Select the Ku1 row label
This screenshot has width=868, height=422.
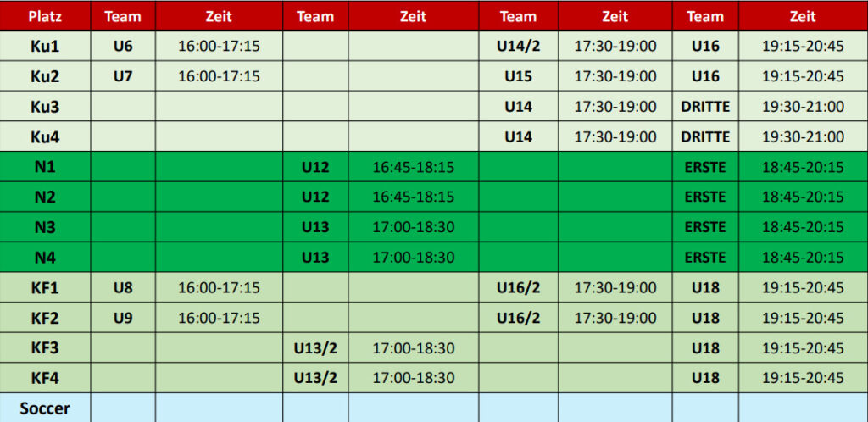click(x=45, y=46)
